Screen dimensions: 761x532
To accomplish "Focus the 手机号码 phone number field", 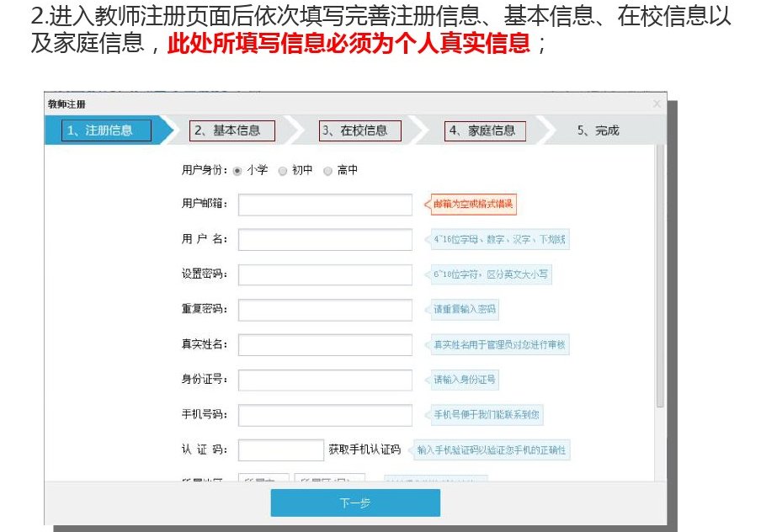I will click(x=325, y=415).
